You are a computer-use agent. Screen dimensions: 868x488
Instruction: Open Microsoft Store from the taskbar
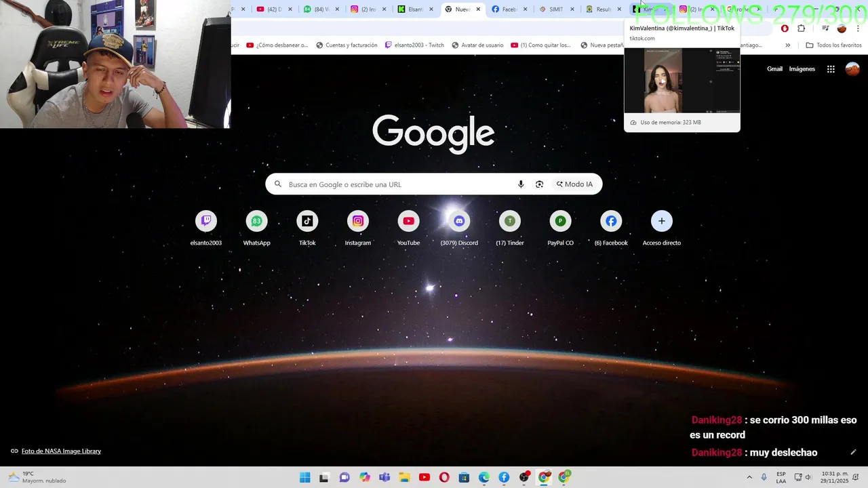coord(464,477)
